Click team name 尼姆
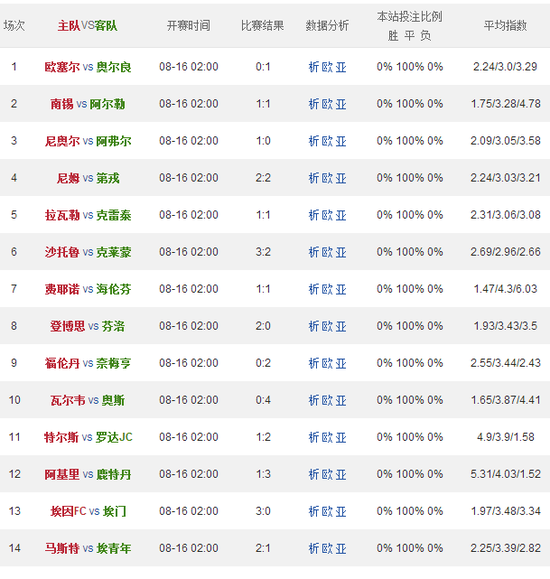Viewport: 550px width, 579px height. [x=68, y=178]
